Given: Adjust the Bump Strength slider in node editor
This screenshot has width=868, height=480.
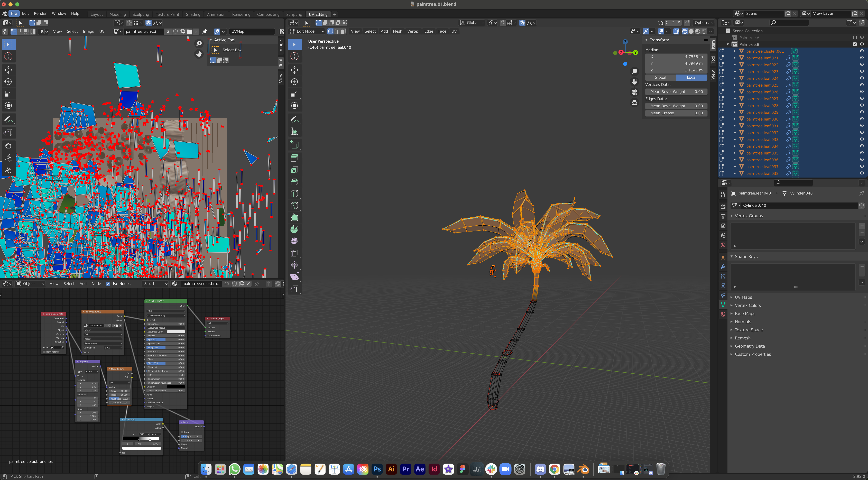Looking at the screenshot, I should tap(191, 436).
